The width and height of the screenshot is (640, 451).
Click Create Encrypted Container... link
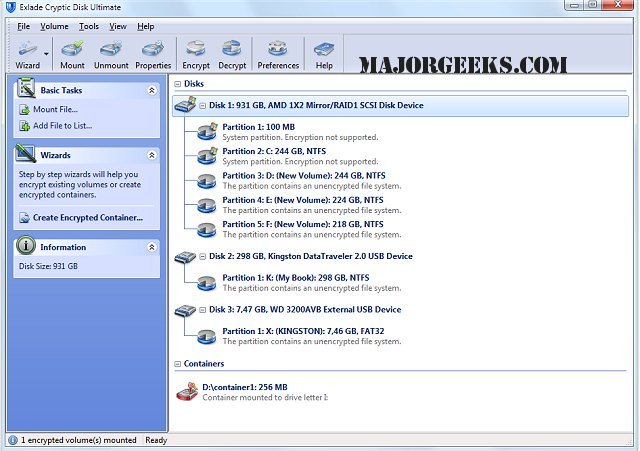88,218
